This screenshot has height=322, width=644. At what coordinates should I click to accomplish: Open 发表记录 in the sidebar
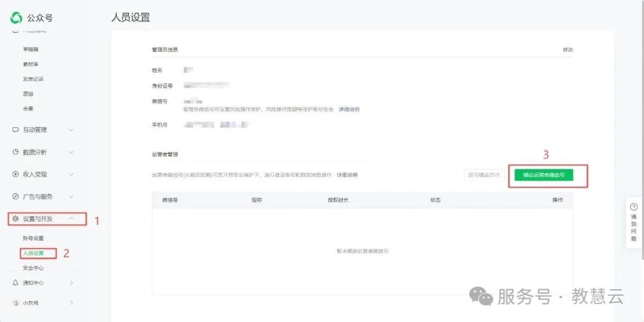point(33,79)
